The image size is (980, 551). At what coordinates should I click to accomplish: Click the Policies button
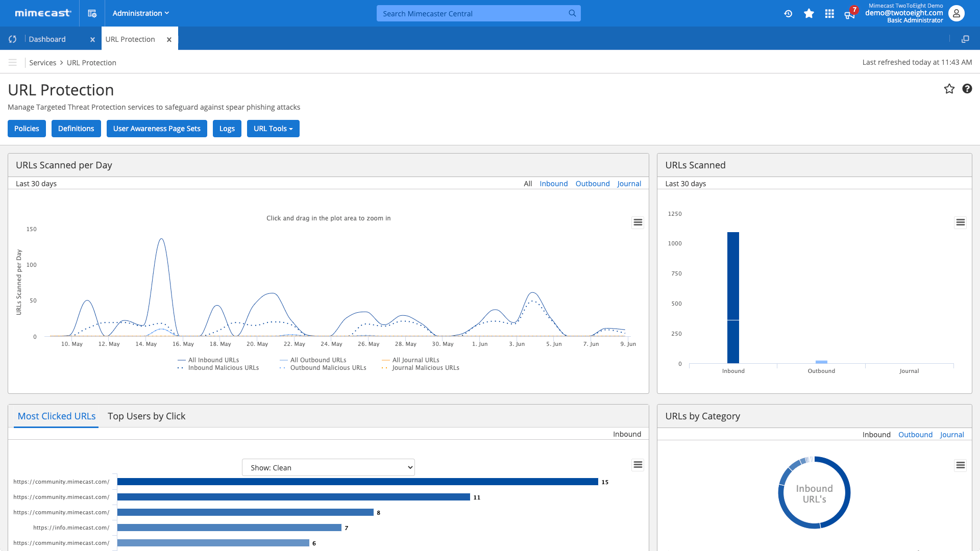(x=27, y=129)
